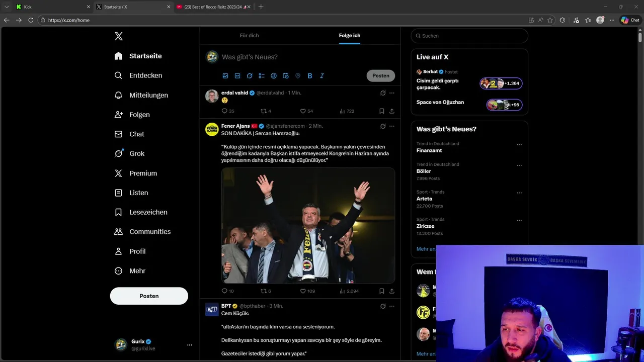Reply to erdal vahid's post
Image resolution: width=644 pixels, height=362 pixels.
224,111
